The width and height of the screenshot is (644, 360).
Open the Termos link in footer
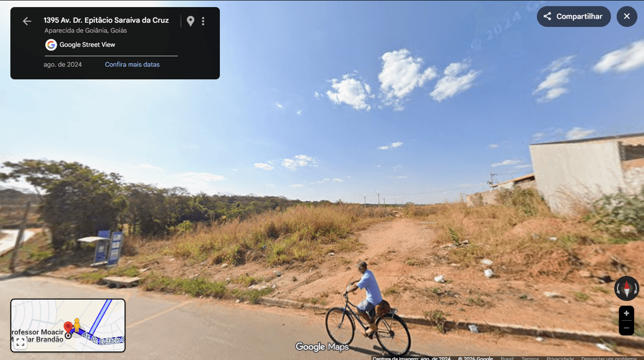[x=530, y=359]
